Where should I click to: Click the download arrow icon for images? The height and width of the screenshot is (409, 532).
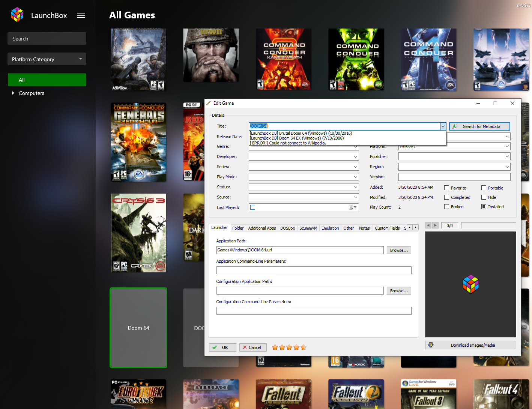[x=431, y=345]
